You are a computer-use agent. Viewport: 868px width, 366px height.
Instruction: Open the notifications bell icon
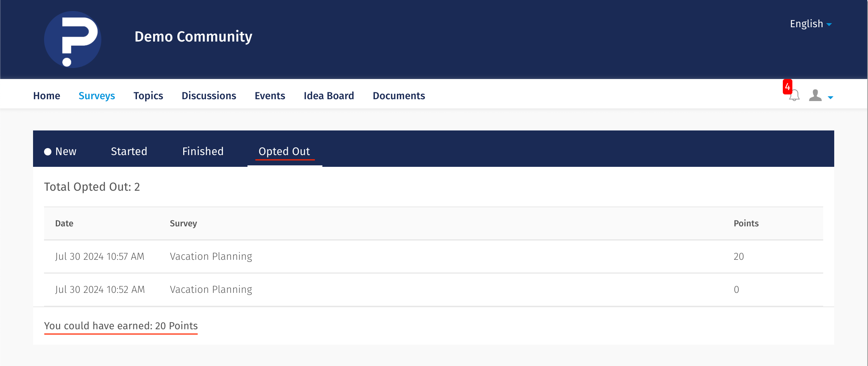(795, 96)
